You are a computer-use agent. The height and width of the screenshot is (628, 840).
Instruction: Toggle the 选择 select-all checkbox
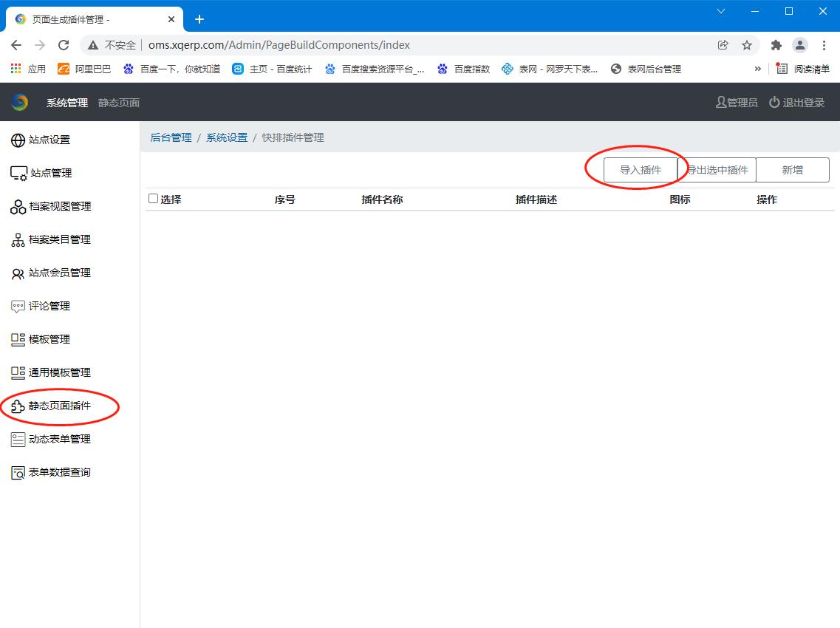(x=153, y=198)
